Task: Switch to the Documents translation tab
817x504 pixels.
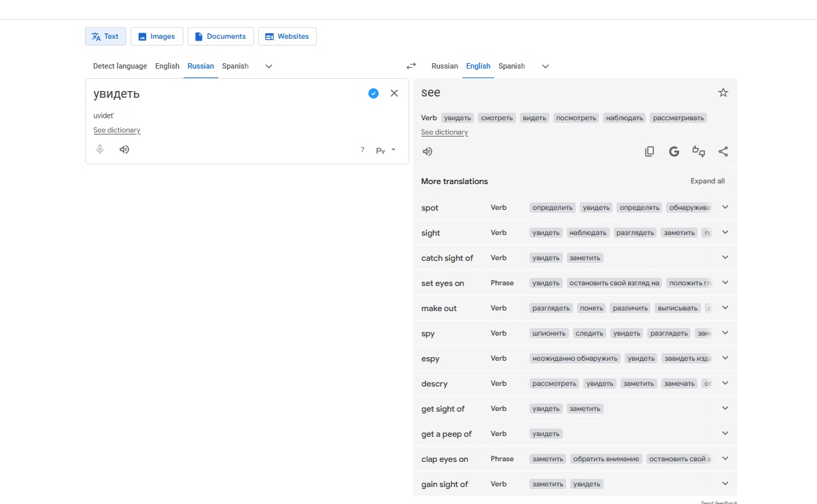Action: [x=221, y=36]
